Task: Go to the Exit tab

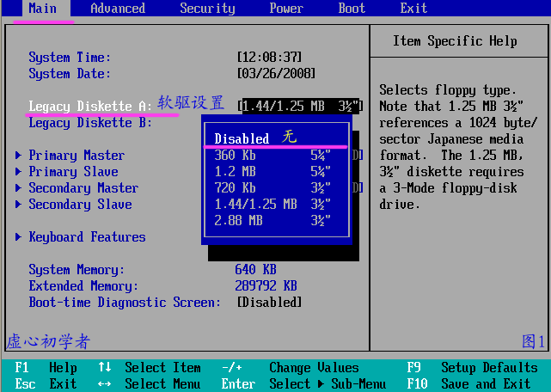Action: (x=413, y=9)
